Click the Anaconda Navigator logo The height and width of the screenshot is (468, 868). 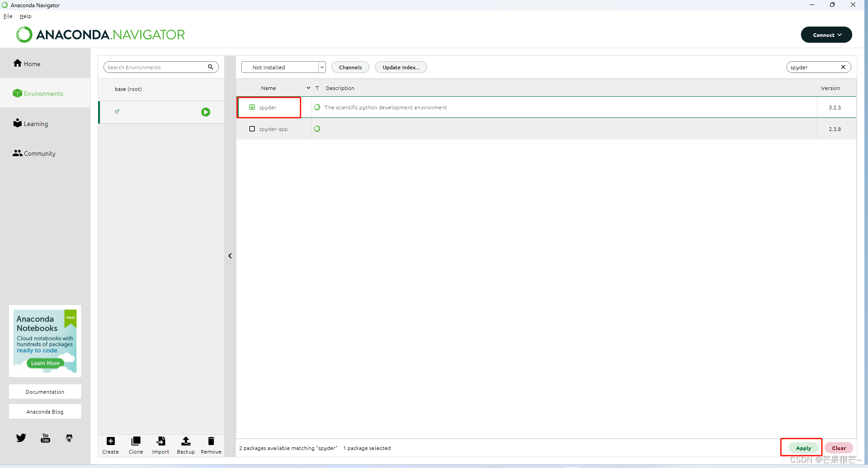pos(100,35)
